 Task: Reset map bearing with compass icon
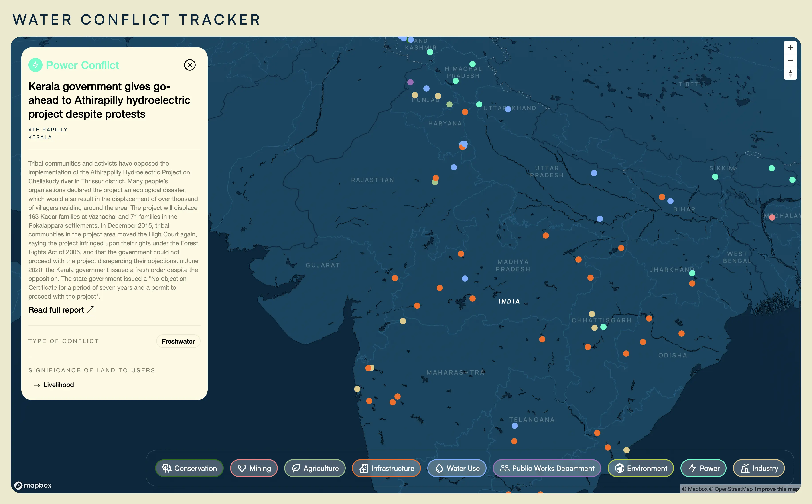click(790, 73)
